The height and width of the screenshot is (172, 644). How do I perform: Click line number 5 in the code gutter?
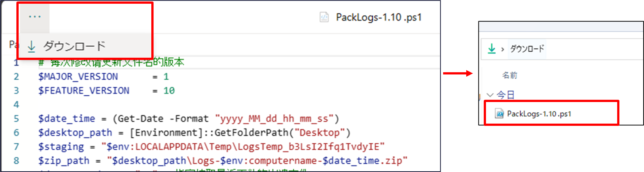pos(16,119)
